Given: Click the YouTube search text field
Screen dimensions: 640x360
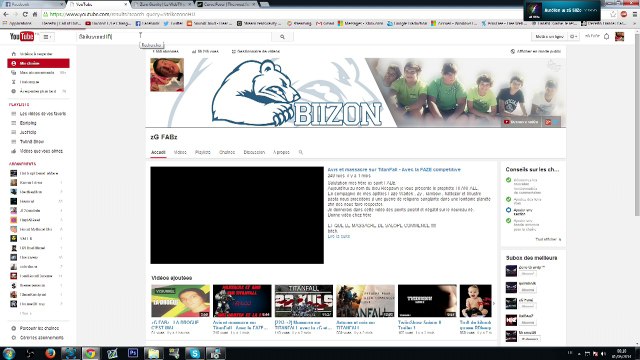Looking at the screenshot, I should click(174, 37).
